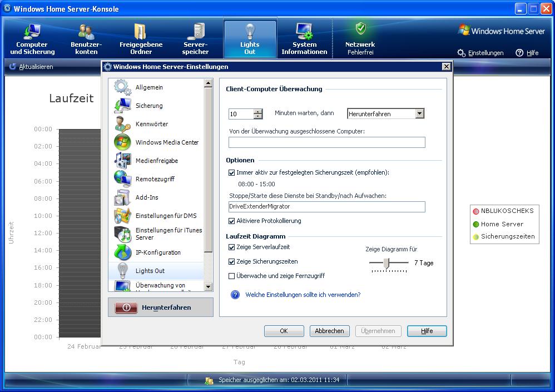Click excluded computers input field
555x392 pixels.
pyautogui.click(x=326, y=142)
